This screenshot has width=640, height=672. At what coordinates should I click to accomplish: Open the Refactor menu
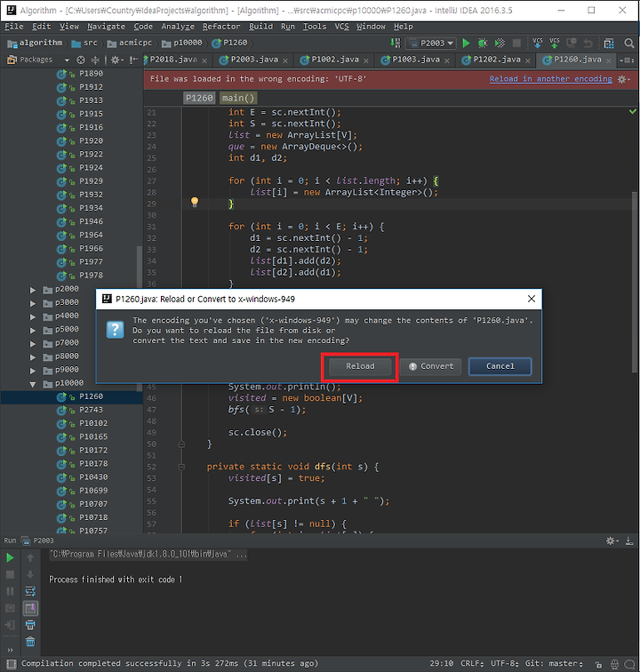point(221,27)
